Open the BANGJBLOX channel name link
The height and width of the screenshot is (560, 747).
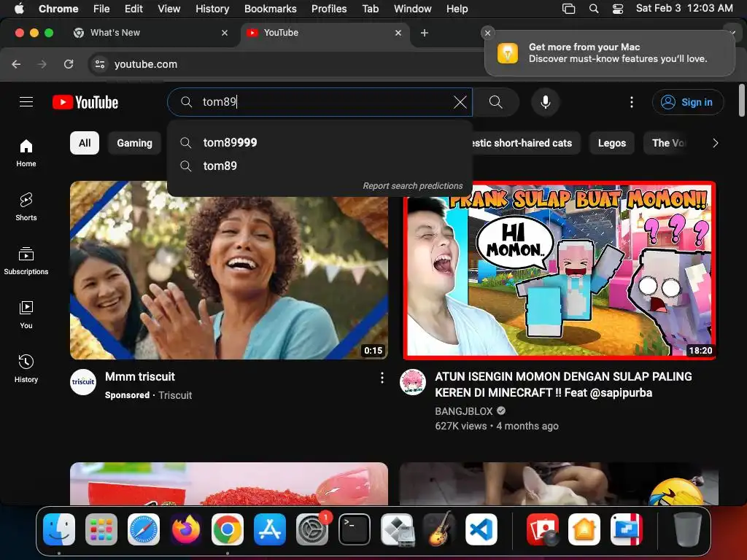click(x=463, y=411)
